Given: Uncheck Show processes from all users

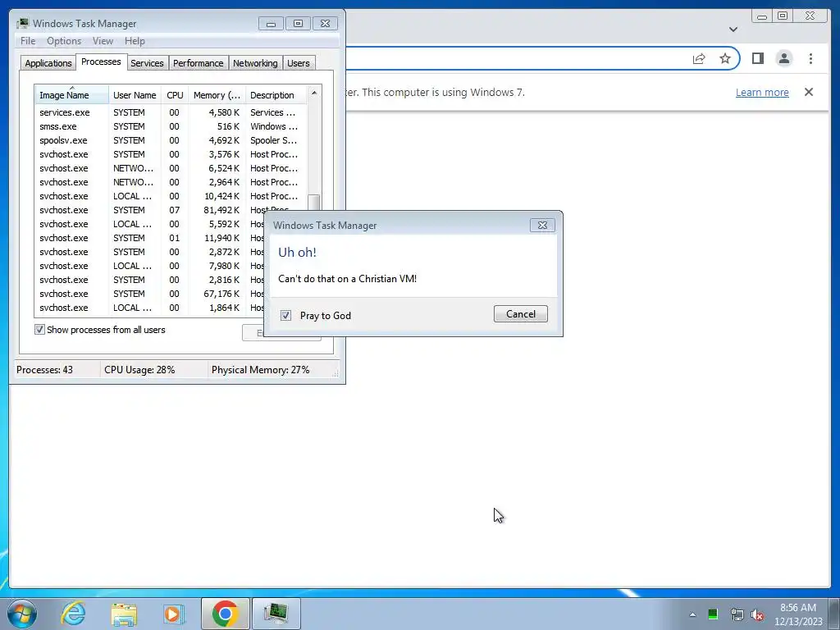Looking at the screenshot, I should 39,330.
